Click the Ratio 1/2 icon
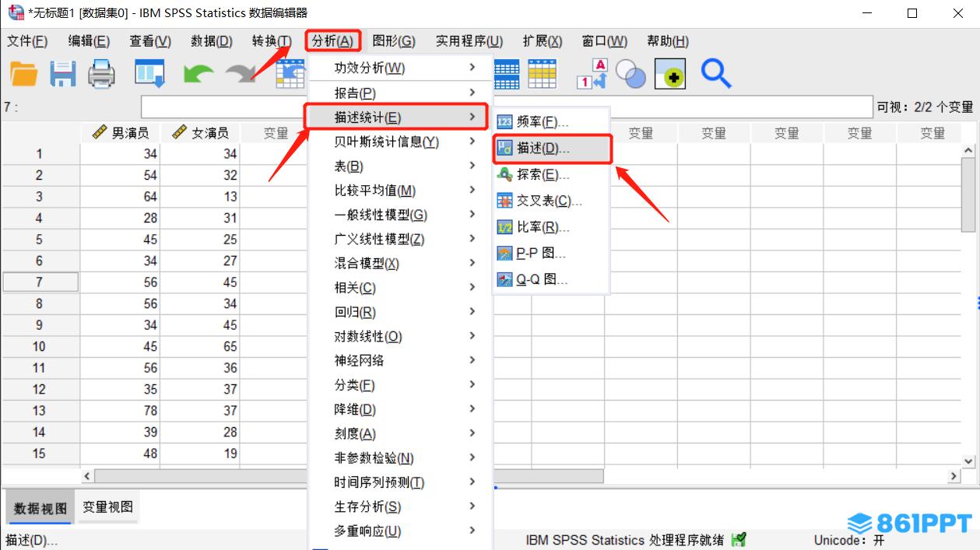The height and width of the screenshot is (550, 980). point(504,227)
